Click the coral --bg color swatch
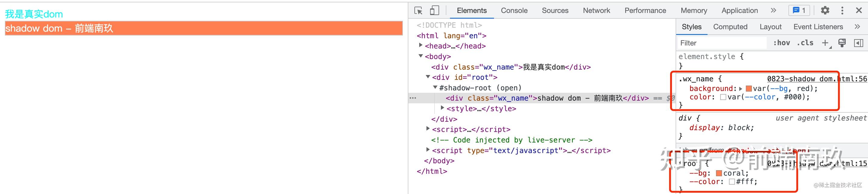 pos(719,173)
